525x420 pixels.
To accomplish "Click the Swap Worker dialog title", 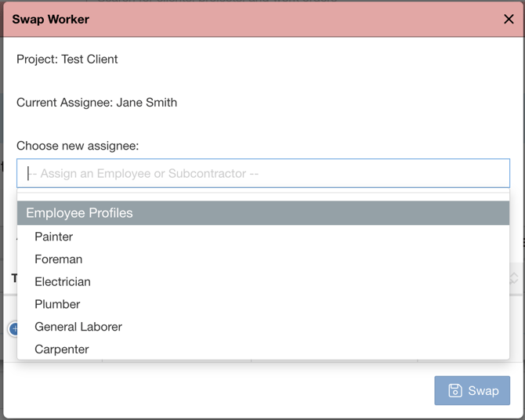I will click(51, 20).
